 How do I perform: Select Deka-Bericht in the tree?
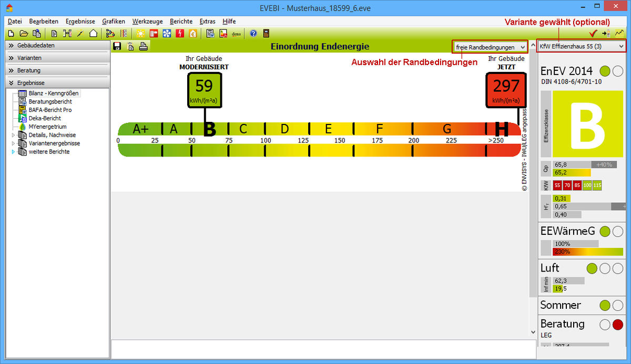45,118
